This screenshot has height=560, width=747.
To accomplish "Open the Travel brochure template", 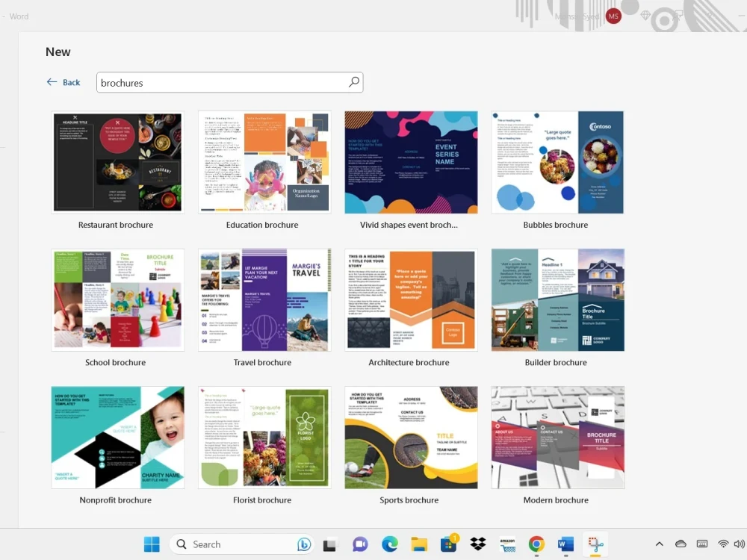I will coord(263,299).
